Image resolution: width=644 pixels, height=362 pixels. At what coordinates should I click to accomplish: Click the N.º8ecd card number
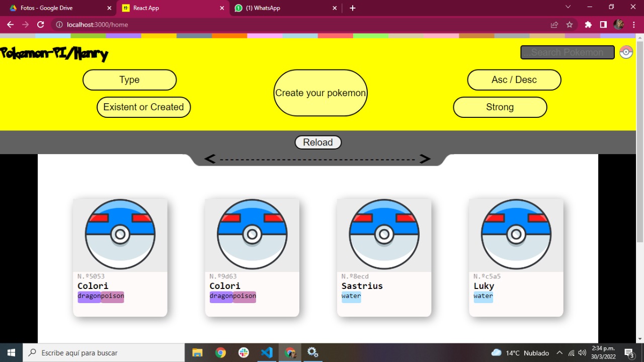(355, 276)
